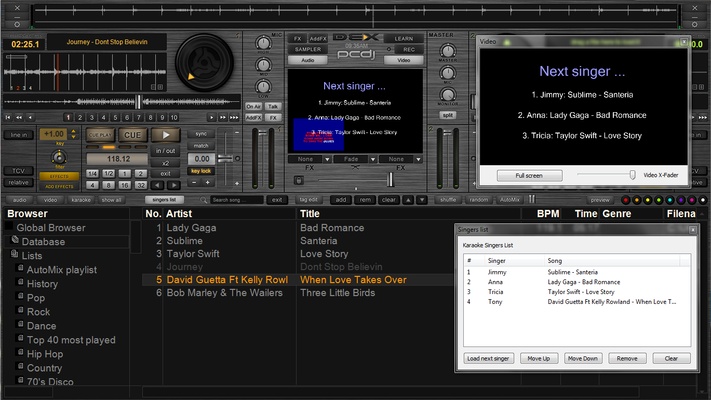The width and height of the screenshot is (711, 400).
Task: Click the loop move right arrow
Action: [174, 185]
